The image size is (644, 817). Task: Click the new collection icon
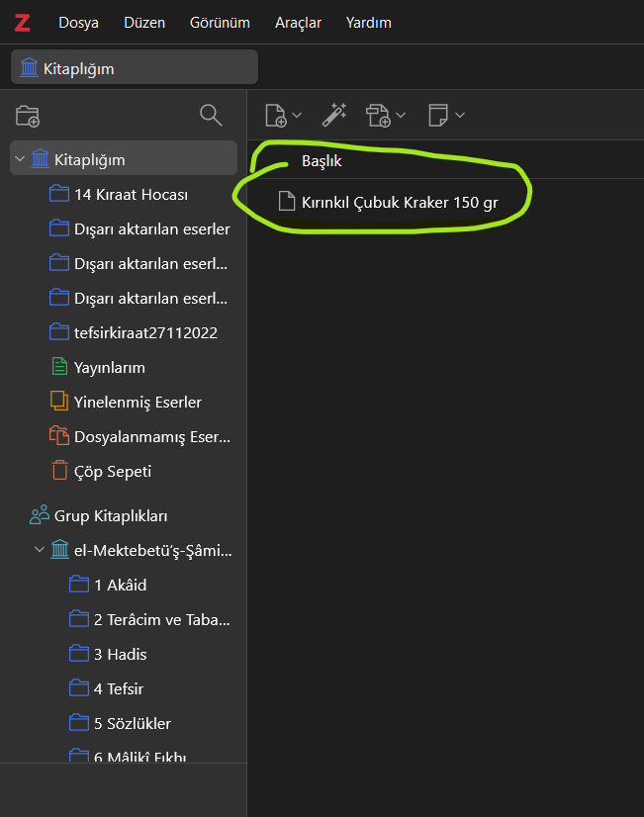coord(28,116)
